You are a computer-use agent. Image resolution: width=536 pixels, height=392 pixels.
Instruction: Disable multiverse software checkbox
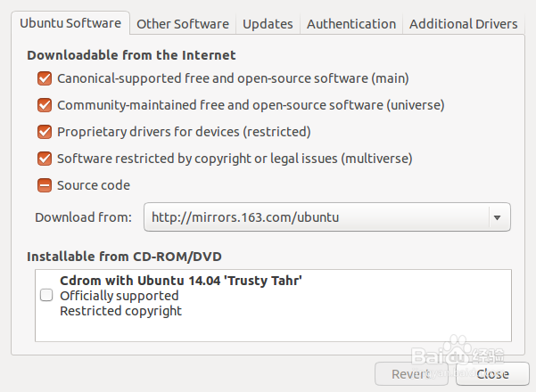45,159
